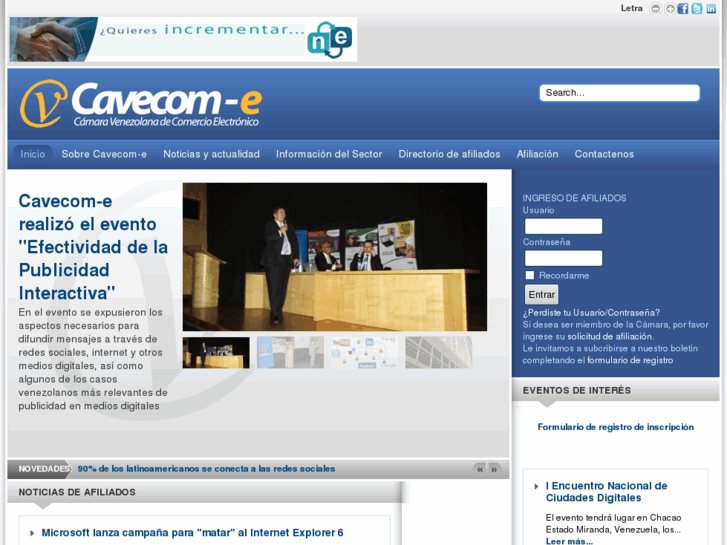Click the Eventos de Interés header
727x545 pixels.
pyautogui.click(x=577, y=391)
